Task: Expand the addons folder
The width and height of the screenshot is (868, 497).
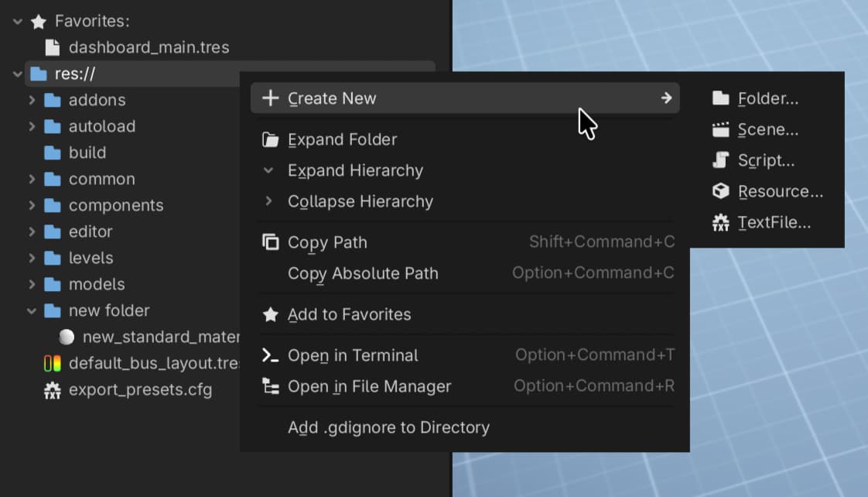Action: (32, 100)
